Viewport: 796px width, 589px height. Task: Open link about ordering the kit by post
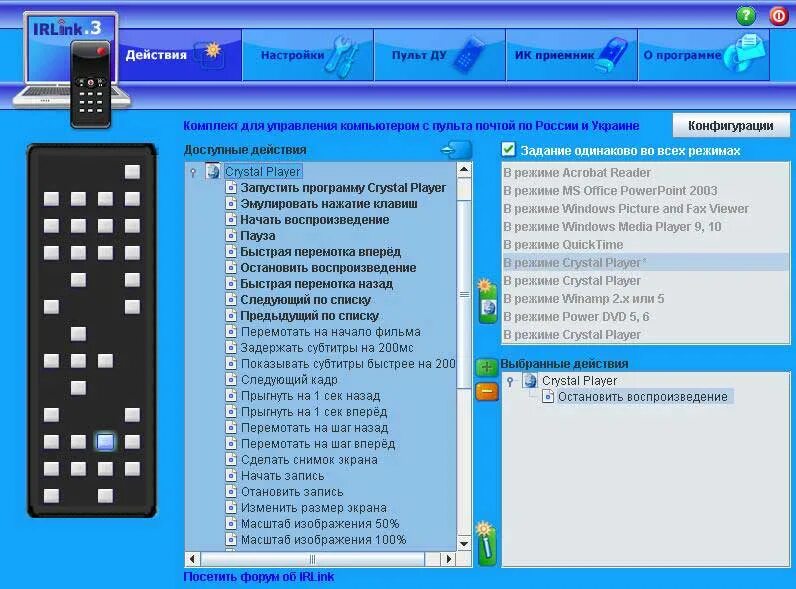coord(411,125)
